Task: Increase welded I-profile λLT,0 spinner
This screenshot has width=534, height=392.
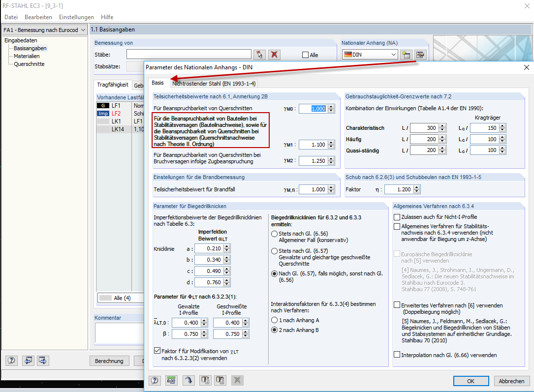Action: [x=246, y=321]
